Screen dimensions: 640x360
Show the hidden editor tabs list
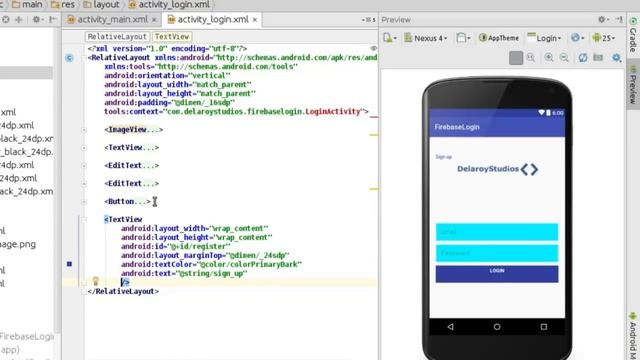click(x=368, y=20)
